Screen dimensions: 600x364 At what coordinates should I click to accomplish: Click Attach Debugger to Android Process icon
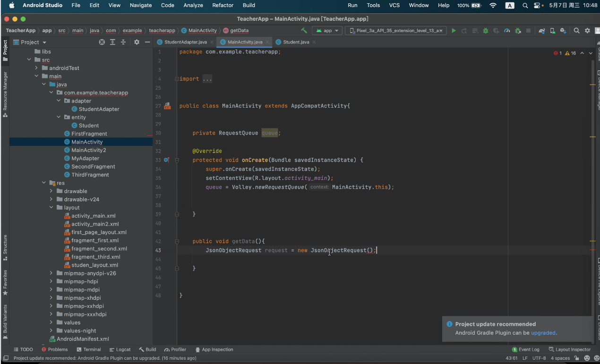click(x=518, y=31)
